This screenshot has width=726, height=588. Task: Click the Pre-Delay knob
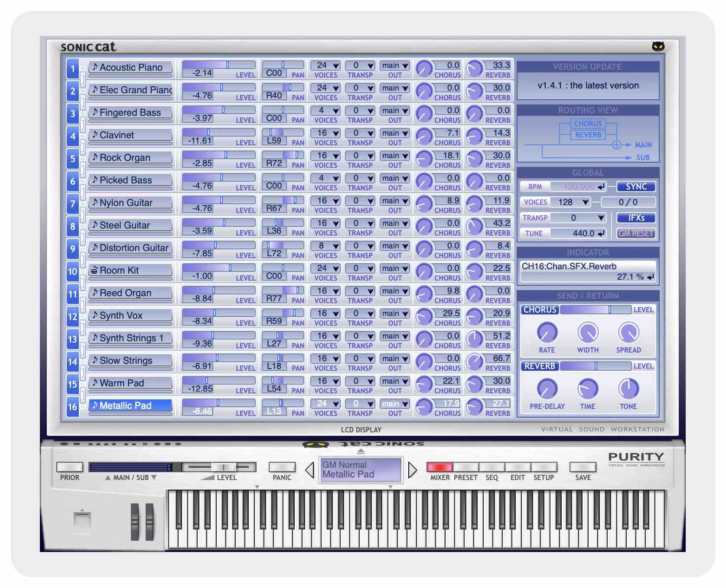(x=546, y=389)
